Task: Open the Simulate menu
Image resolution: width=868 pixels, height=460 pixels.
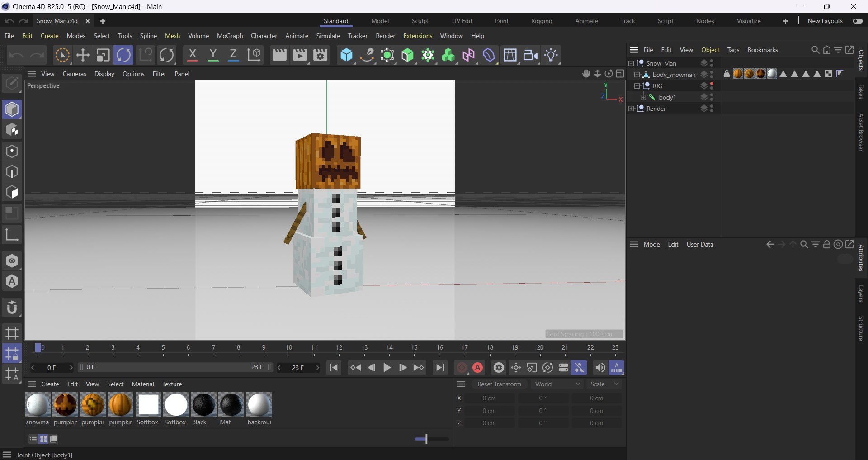Action: click(x=328, y=36)
